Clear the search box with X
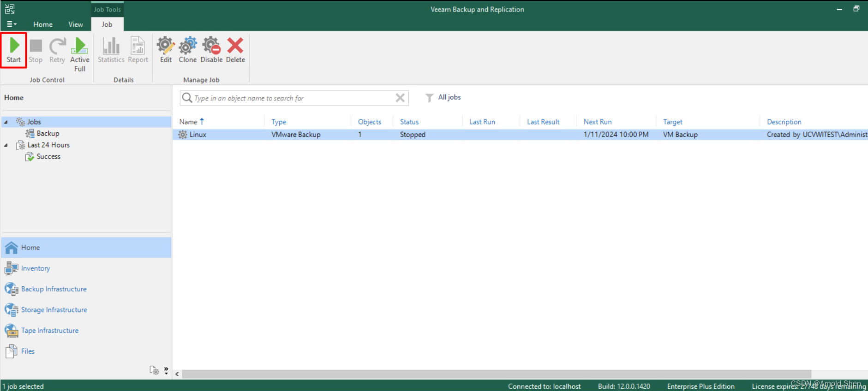The height and width of the screenshot is (391, 868). (x=400, y=98)
